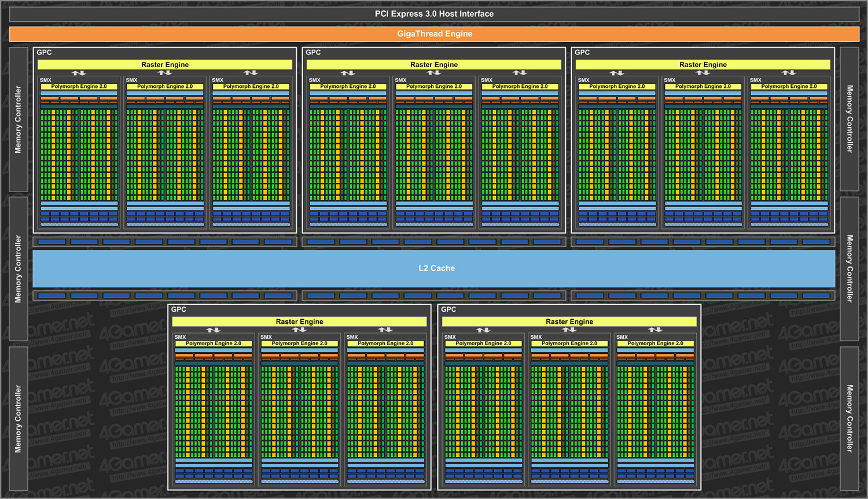Select the orange GigaThread Engine bar
The height and width of the screenshot is (499, 868).
point(434,34)
